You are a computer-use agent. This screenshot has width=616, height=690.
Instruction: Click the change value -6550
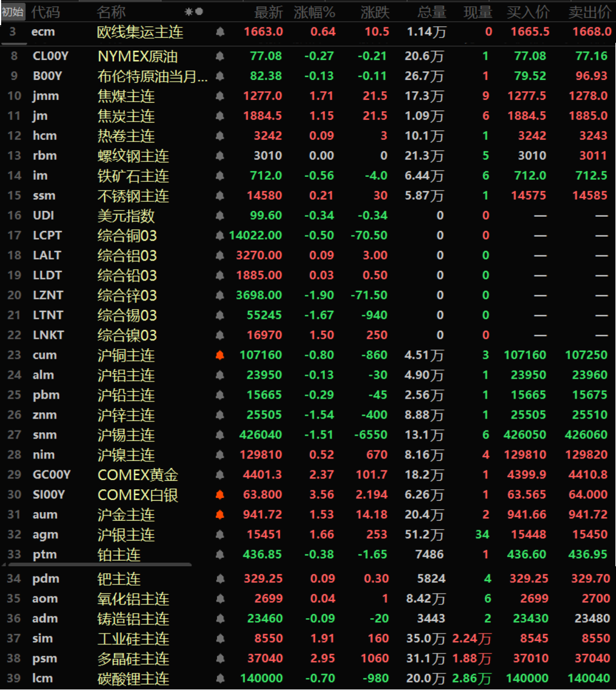(371, 435)
